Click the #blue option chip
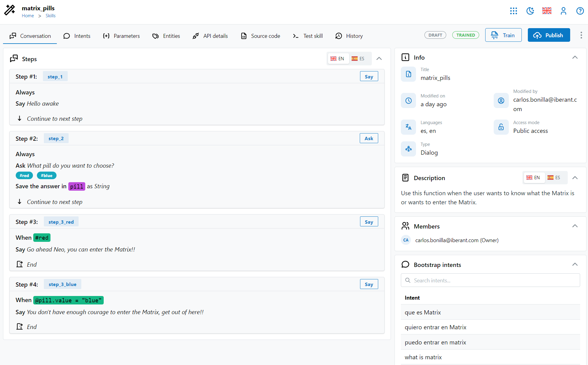The image size is (588, 365). point(47,176)
